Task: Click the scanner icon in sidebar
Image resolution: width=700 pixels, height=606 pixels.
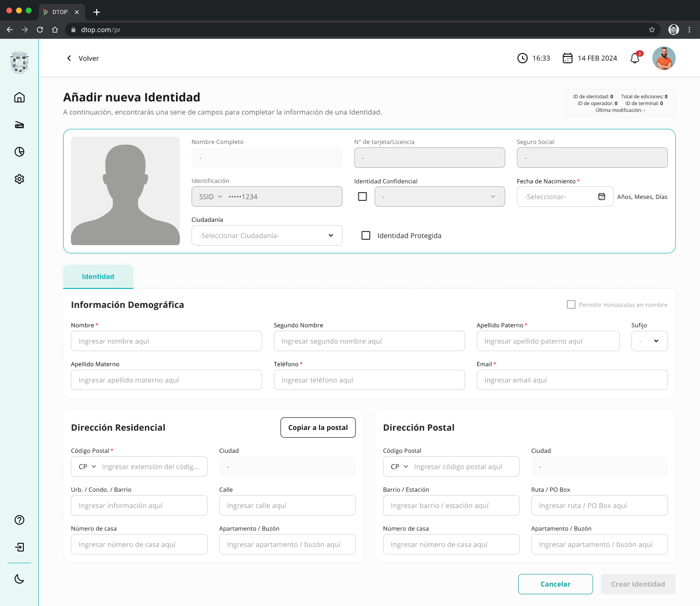Action: pos(19,125)
